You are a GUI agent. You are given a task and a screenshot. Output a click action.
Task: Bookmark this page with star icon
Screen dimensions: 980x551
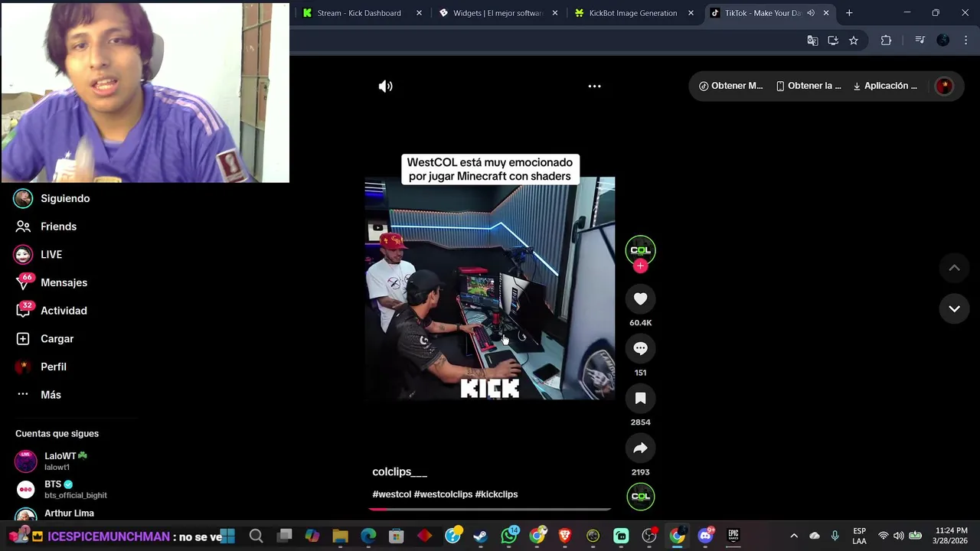pos(854,41)
